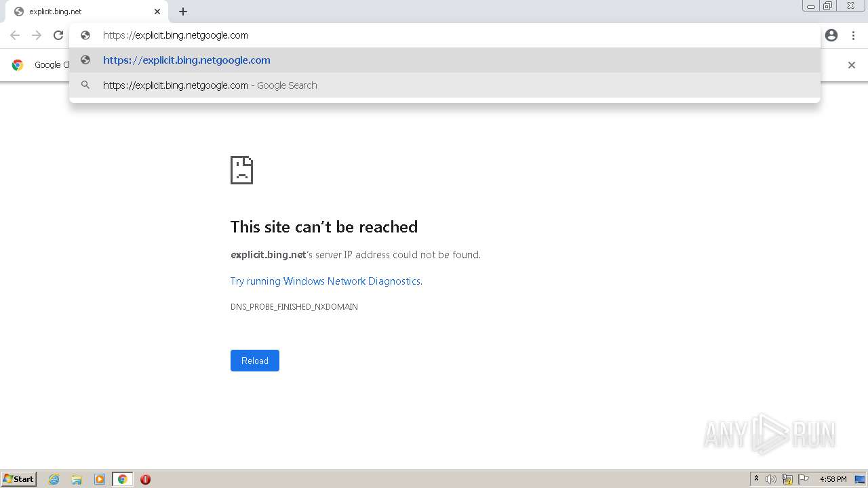The width and height of the screenshot is (868, 488).
Task: Click the globe icon in the address bar
Action: pyautogui.click(x=85, y=35)
